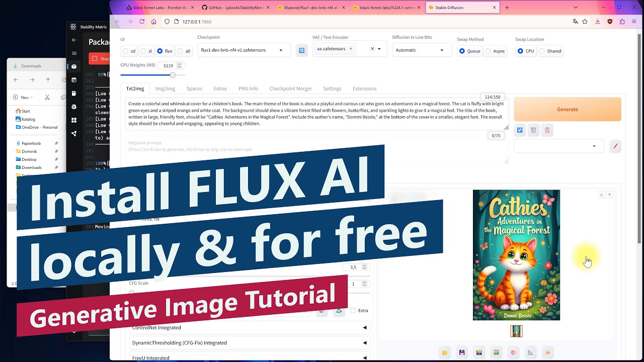
Task: Open the Extensions tab
Action: (x=364, y=88)
